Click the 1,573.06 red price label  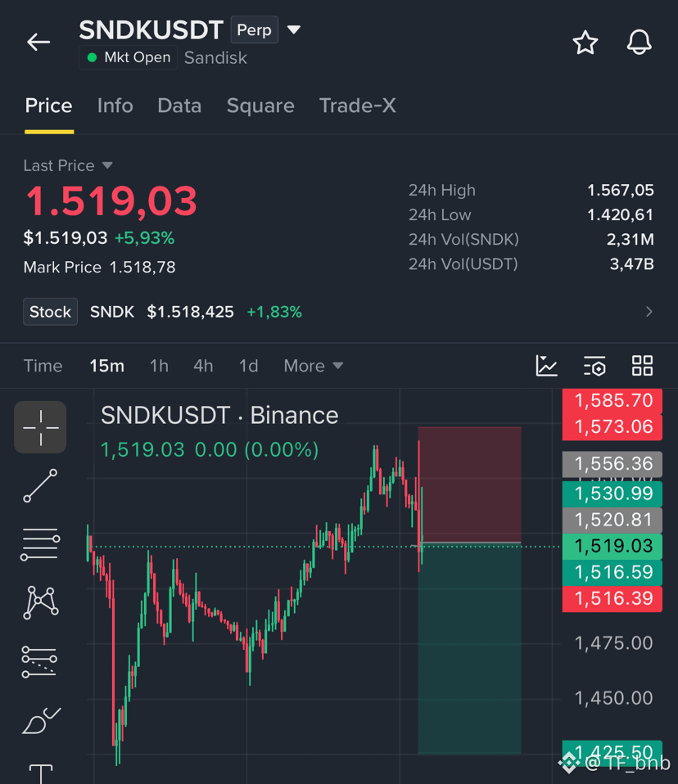click(x=612, y=427)
